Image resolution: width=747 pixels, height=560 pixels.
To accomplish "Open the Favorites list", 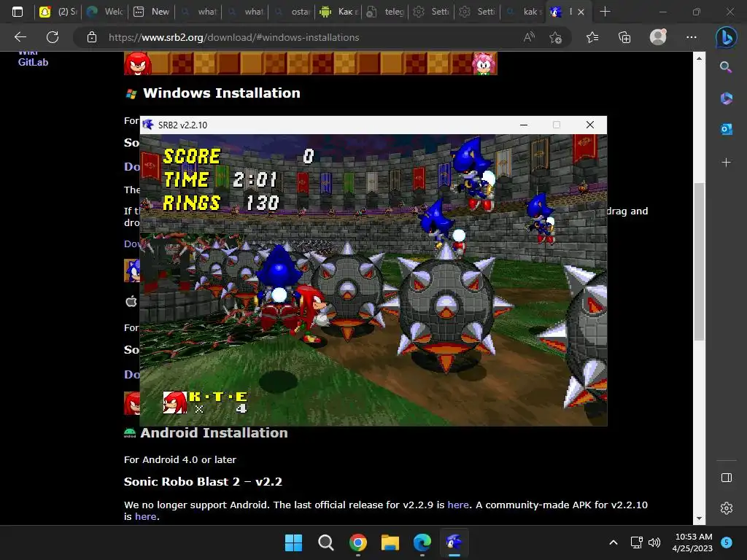I will (592, 37).
